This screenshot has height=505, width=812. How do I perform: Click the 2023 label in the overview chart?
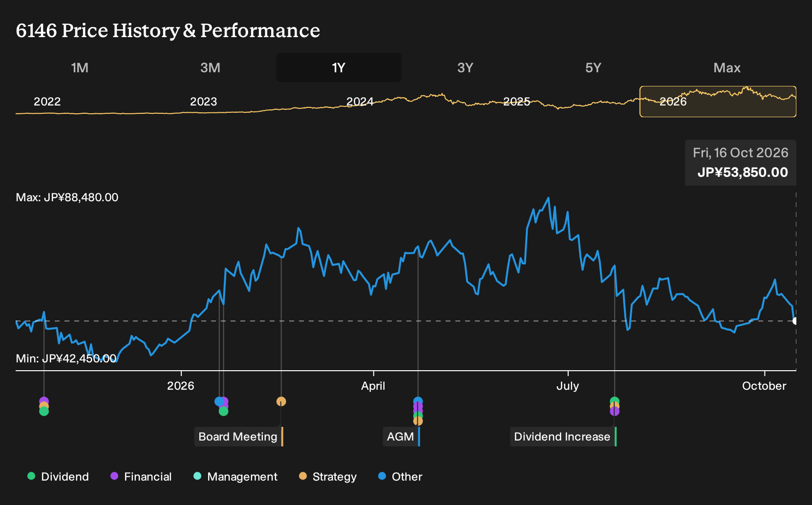[x=203, y=102]
